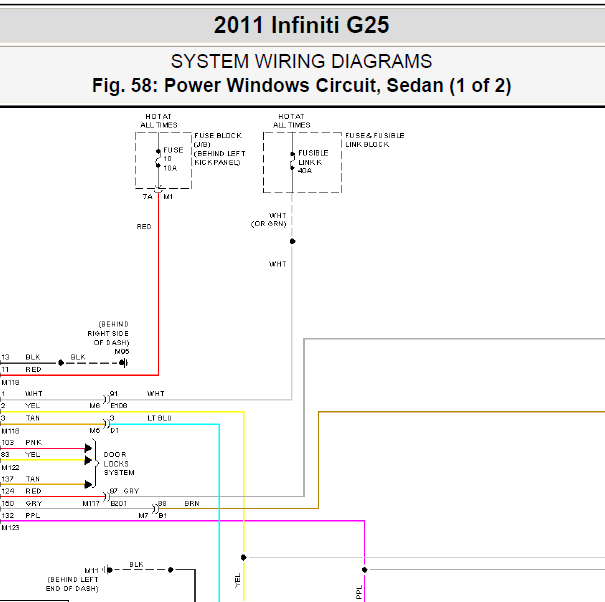Select the "FUSE 10 10A" label
This screenshot has width=605, height=602.
tap(173, 159)
